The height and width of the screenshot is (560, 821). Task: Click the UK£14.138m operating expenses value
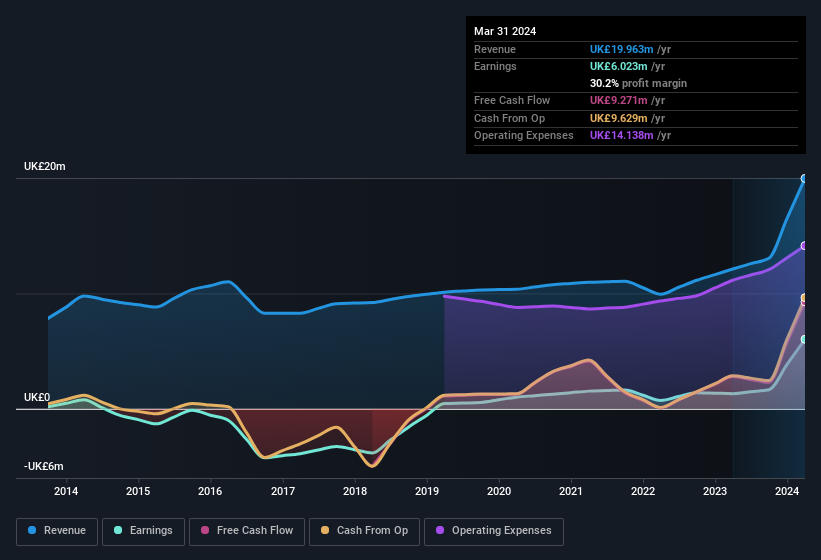point(622,136)
